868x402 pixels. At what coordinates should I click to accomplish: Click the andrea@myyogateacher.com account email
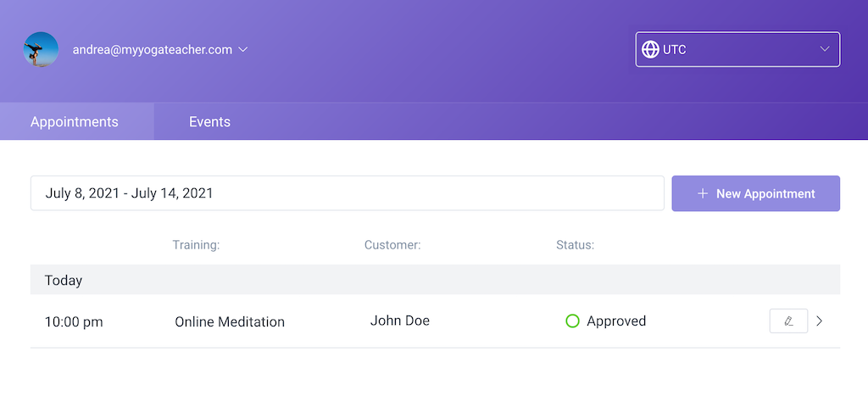153,49
